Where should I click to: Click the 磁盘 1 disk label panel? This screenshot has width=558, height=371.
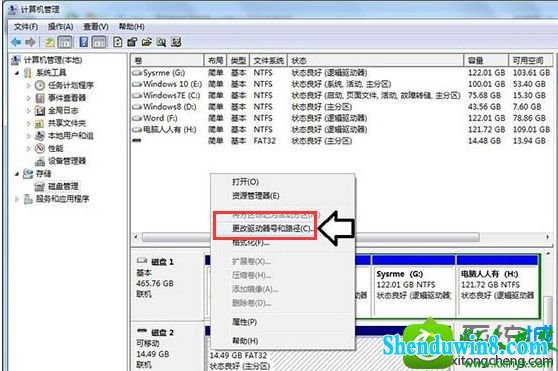(167, 285)
